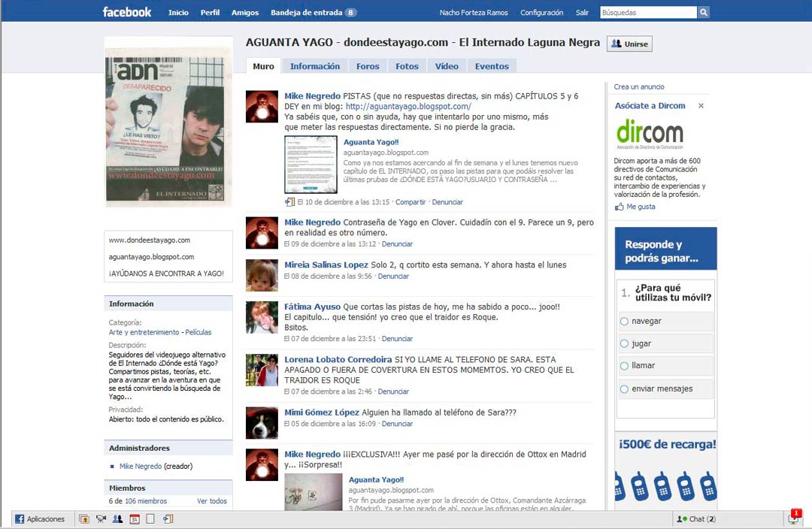Click the search magnifier icon
Screen dimensions: 812x529
point(704,13)
